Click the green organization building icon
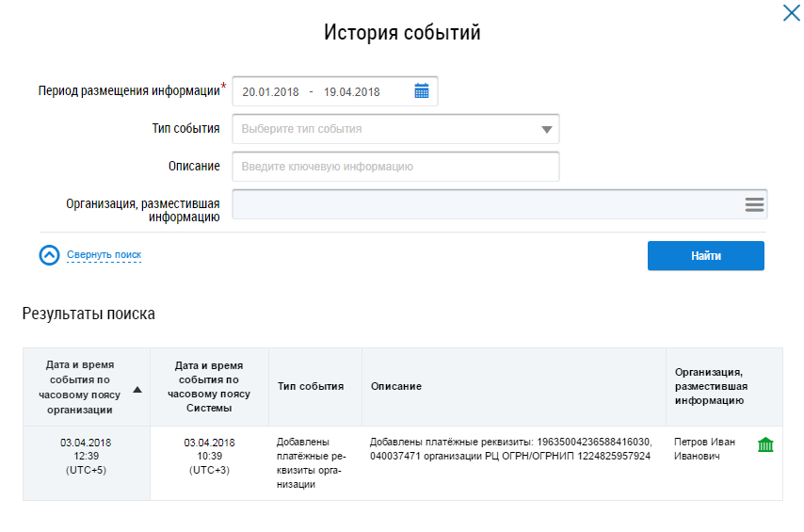Image resolution: width=804 pixels, height=532 pixels. coord(764,444)
